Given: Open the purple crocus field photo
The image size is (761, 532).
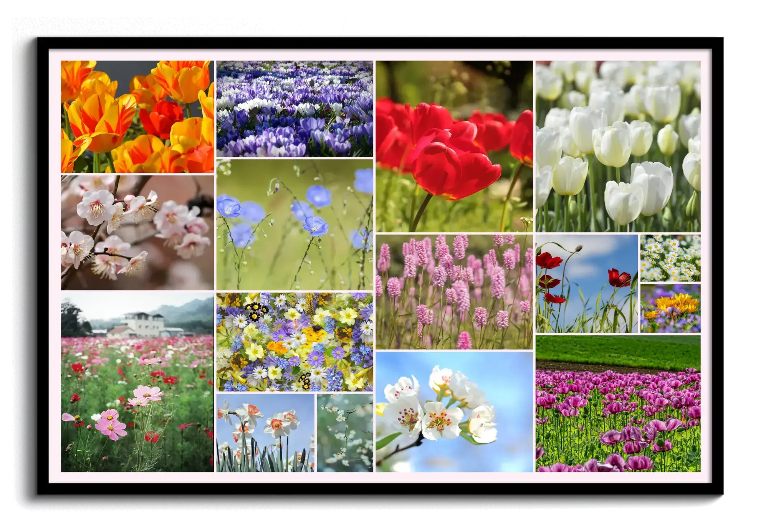Looking at the screenshot, I should pos(294,109).
